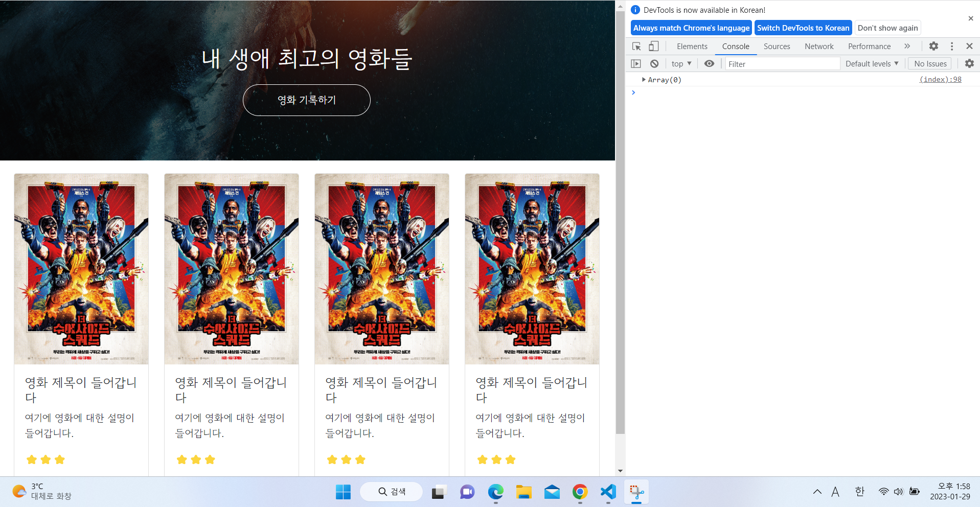Screen dimensions: 980x507
Task: Dismiss the Korean language infobar
Action: point(971,18)
